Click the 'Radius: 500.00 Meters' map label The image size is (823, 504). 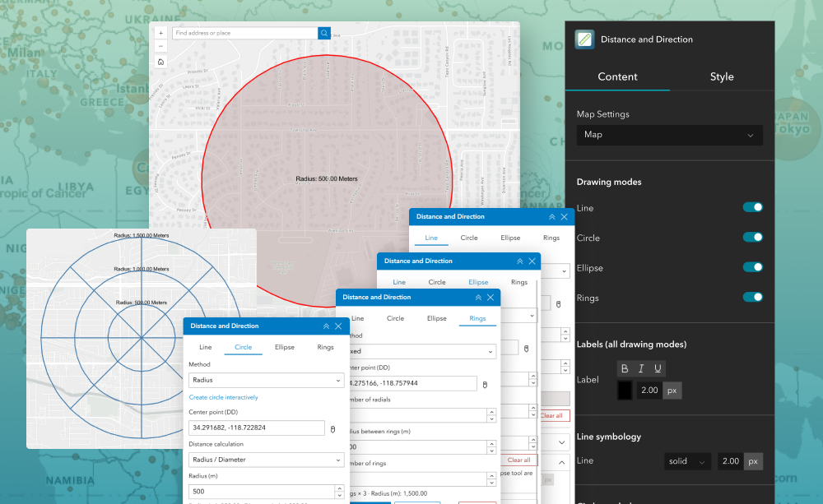tap(327, 179)
